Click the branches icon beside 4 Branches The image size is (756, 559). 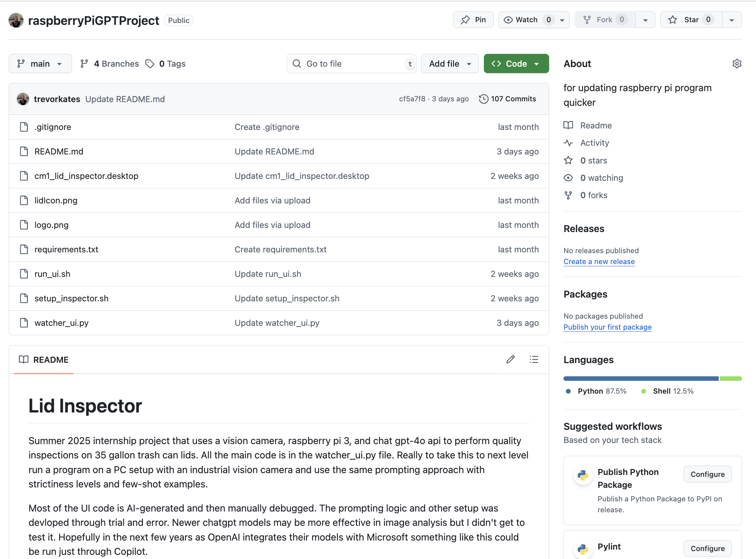point(84,64)
